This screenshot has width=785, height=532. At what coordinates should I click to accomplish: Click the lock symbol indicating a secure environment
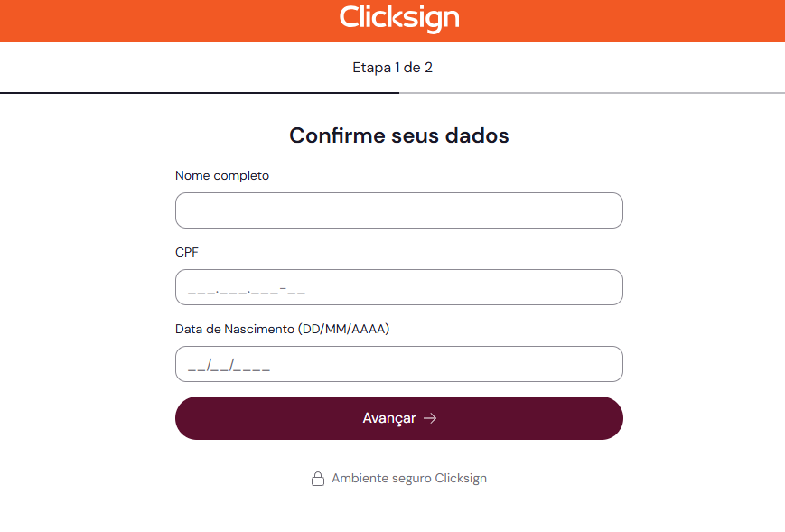coord(318,478)
